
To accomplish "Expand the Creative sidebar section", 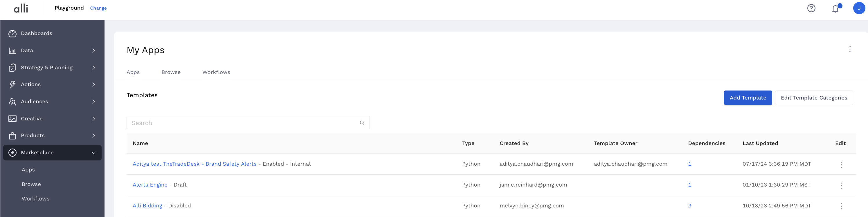I will coord(52,119).
